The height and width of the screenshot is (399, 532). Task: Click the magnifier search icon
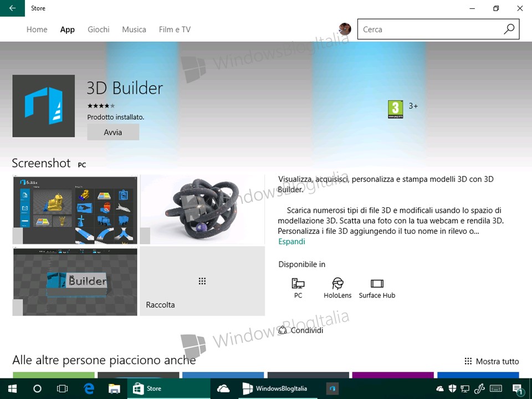509,29
